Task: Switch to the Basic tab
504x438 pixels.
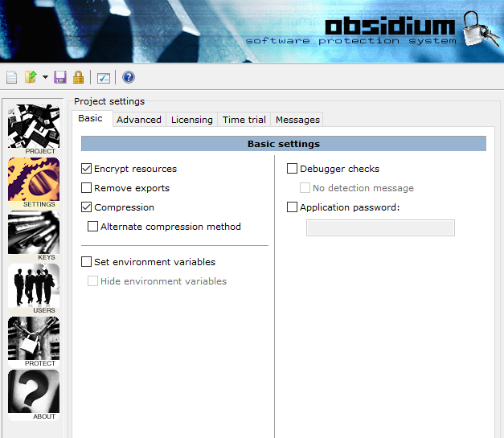Action: pos(92,119)
